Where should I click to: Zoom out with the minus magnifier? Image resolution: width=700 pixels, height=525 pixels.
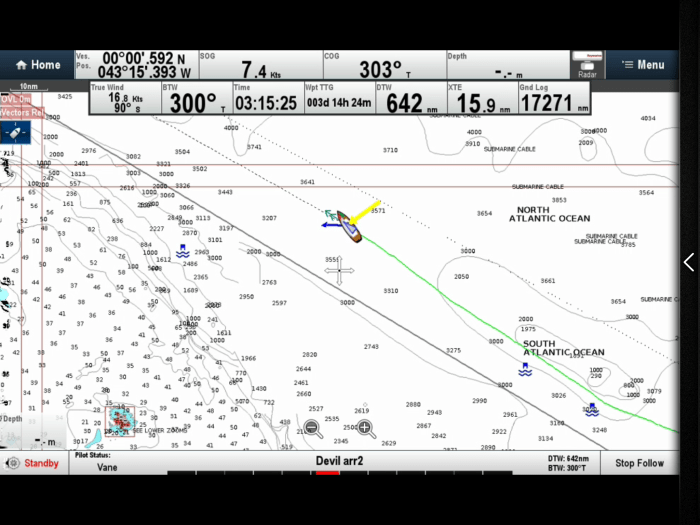pyautogui.click(x=312, y=428)
